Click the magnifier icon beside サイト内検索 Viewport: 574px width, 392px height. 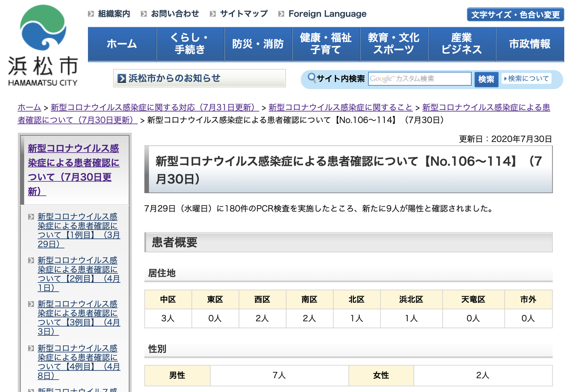click(312, 78)
